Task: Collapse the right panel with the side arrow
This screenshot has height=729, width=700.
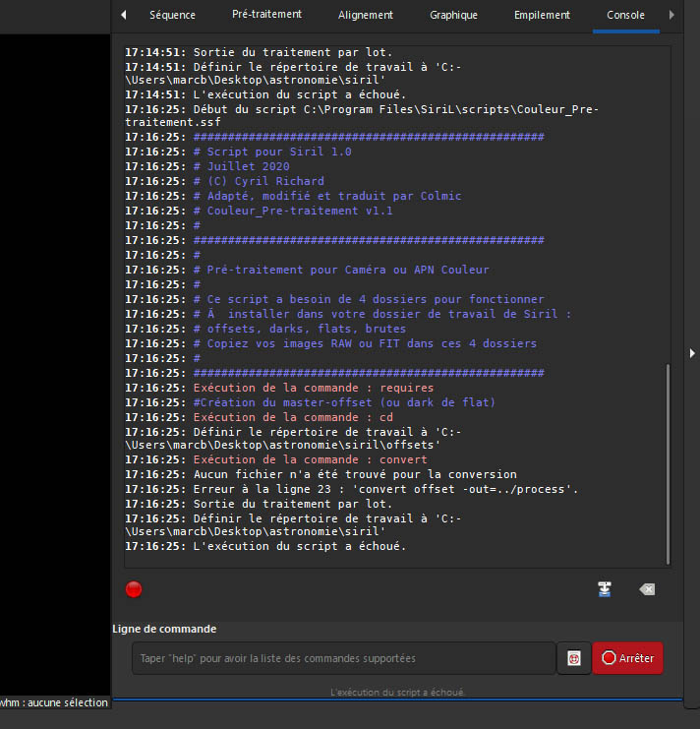Action: coord(692,353)
